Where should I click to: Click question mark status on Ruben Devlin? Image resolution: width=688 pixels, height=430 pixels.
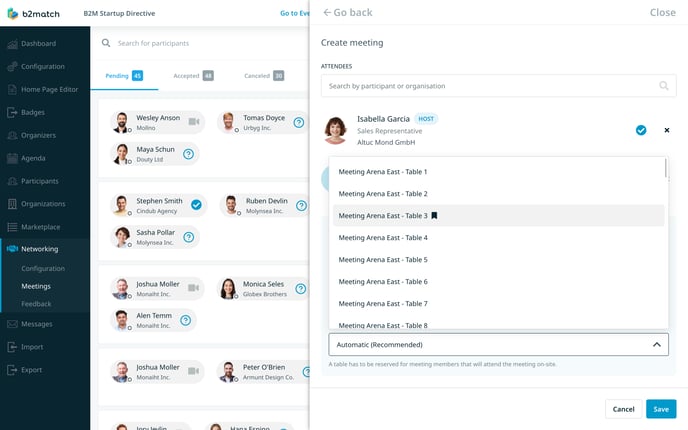(301, 205)
